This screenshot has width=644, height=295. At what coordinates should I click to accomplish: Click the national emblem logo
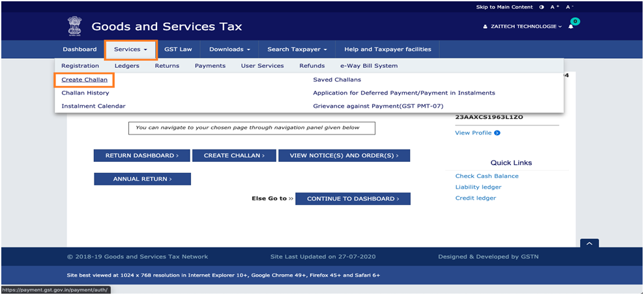75,26
